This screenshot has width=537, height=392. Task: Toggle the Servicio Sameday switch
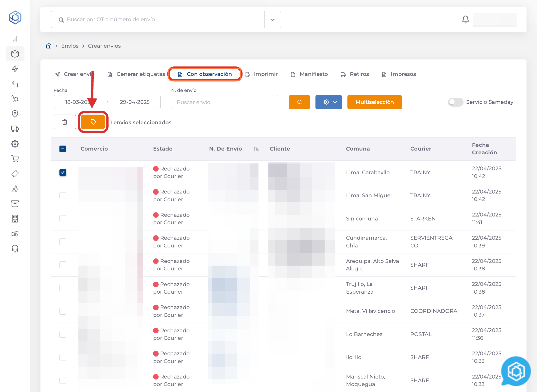pyautogui.click(x=455, y=102)
